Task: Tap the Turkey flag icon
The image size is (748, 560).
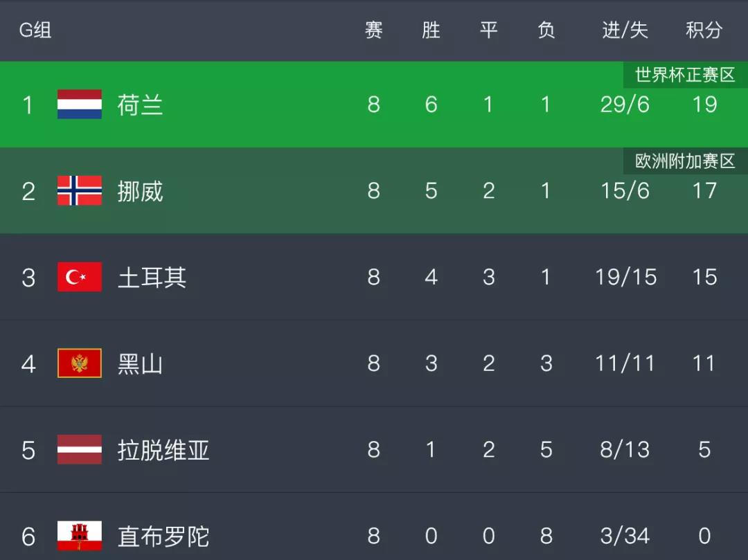Action: point(79,277)
